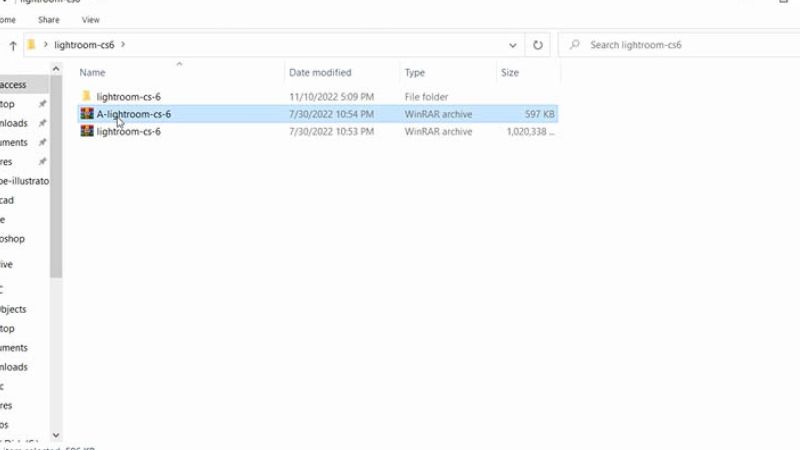Image resolution: width=800 pixels, height=450 pixels.
Task: Click the lightroom-cs-6 folder icon
Action: (87, 97)
